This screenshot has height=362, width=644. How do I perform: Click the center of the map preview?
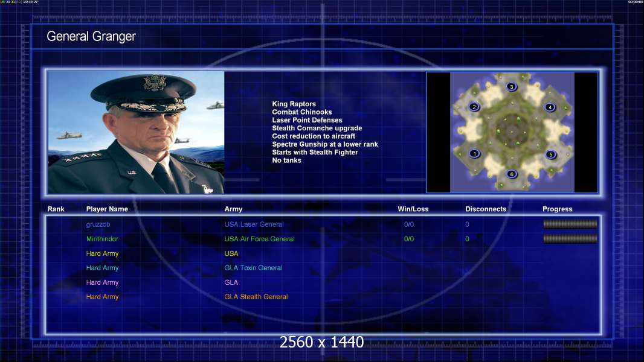512,132
